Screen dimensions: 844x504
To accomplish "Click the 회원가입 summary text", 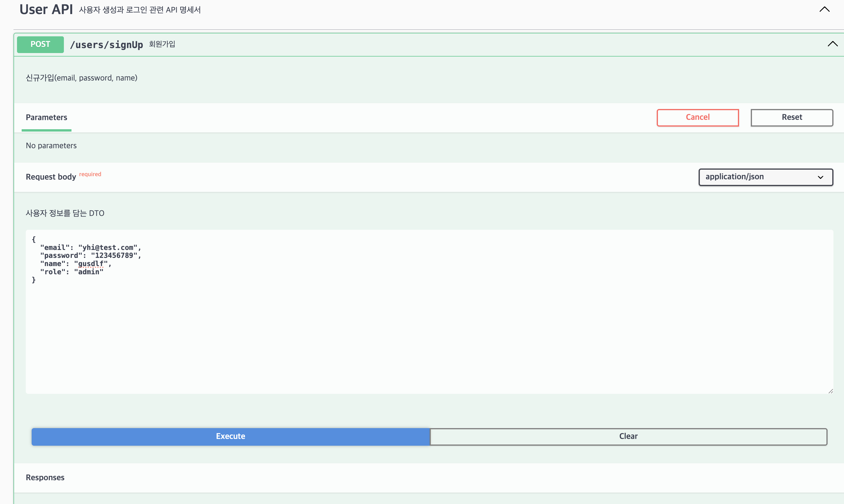I will point(162,44).
